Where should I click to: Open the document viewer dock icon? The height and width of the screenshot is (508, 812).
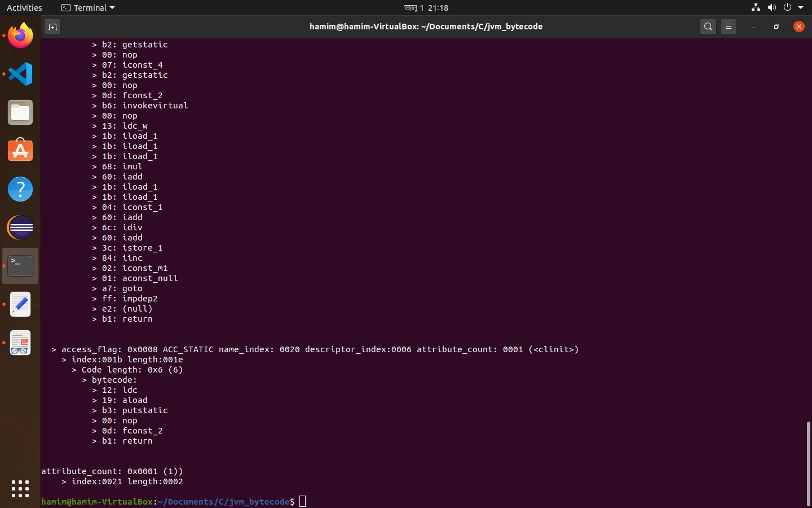tap(20, 343)
